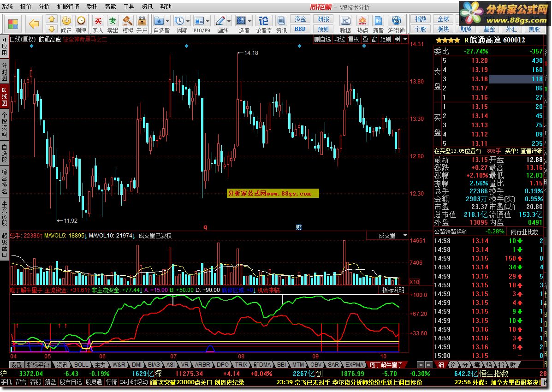Open 热点 hot spots flame icon
Image resolution: width=552 pixels, height=392 pixels.
(x=362, y=24)
